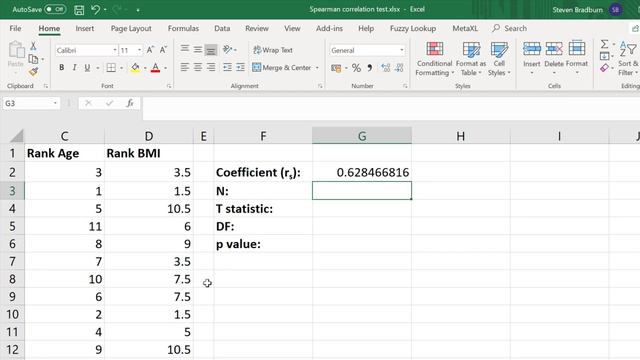
Task: Open the MetaXL tab
Action: click(465, 28)
